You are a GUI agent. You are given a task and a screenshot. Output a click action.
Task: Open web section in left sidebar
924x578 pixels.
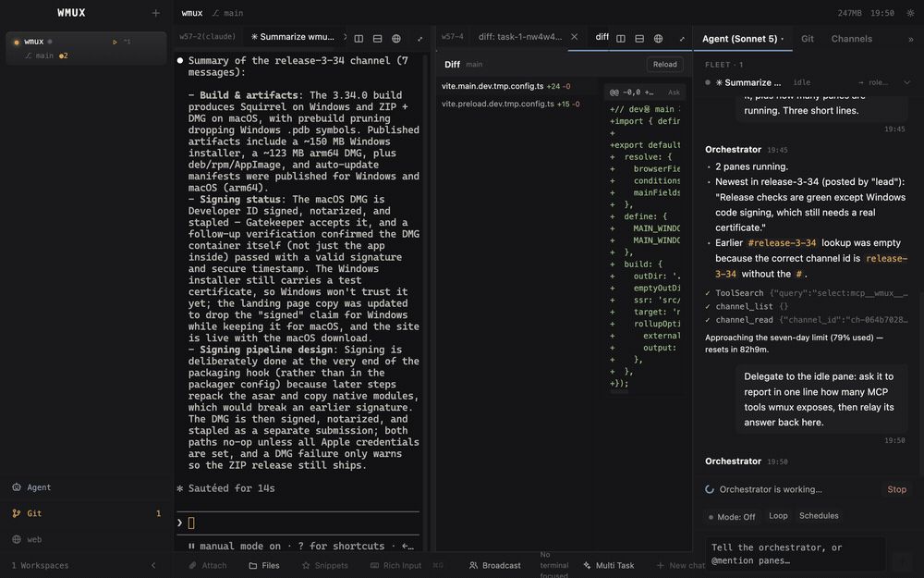[87, 539]
